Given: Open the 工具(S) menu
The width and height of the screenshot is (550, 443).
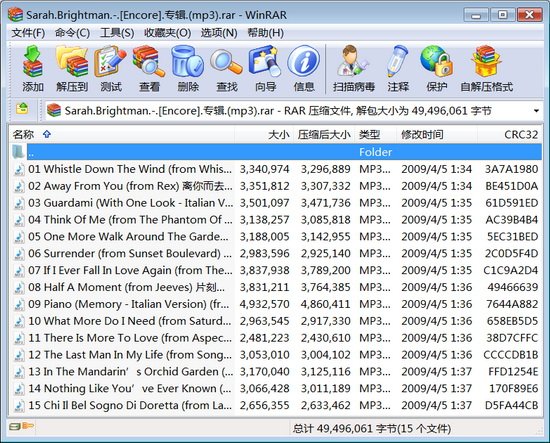Looking at the screenshot, I should [x=117, y=33].
